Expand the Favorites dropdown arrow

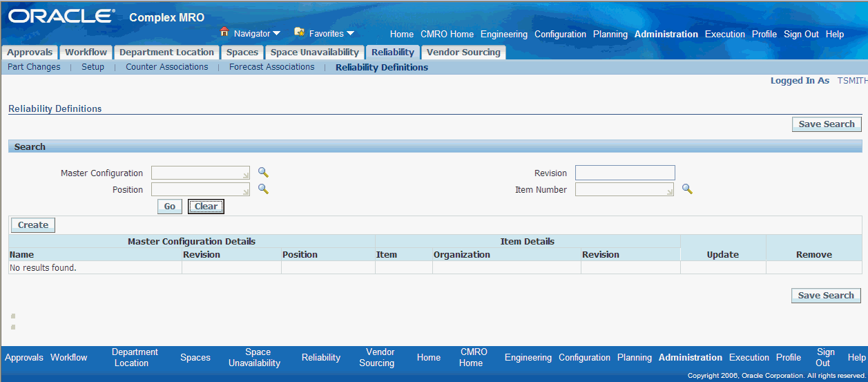tap(350, 33)
